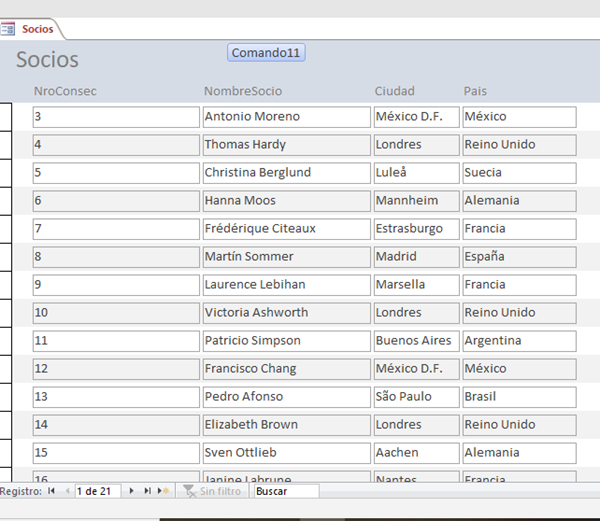Click NroConsec field with value 8
The image size is (600, 521).
(116, 257)
